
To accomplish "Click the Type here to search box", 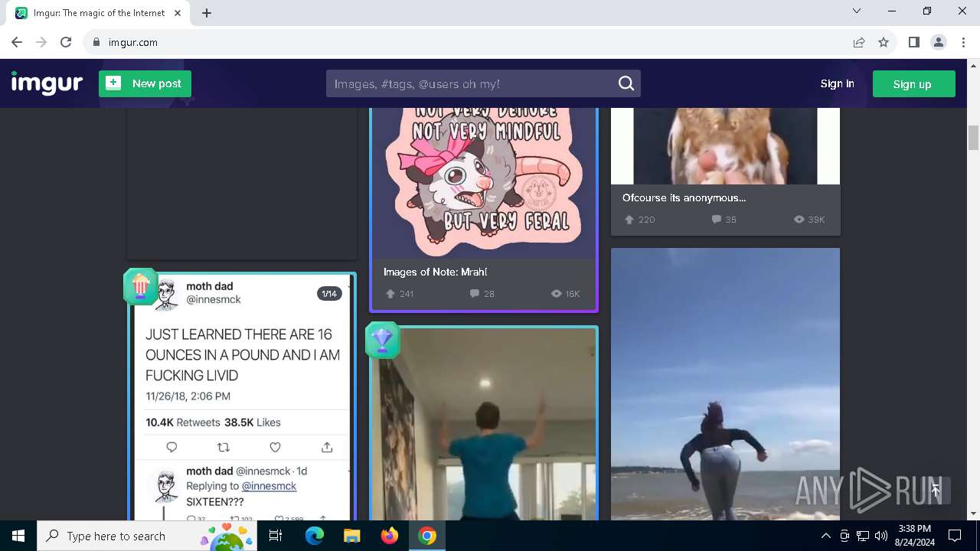I will click(149, 536).
